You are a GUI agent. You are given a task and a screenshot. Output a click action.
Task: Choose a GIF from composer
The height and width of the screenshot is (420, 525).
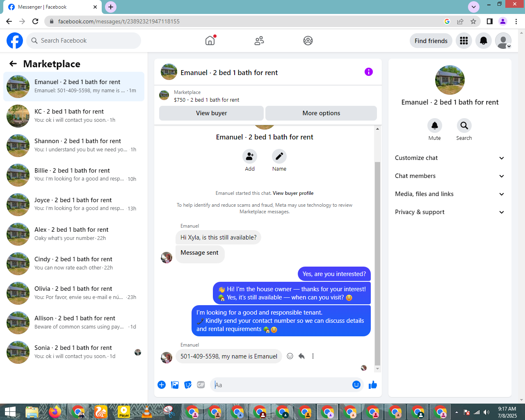coord(201,385)
